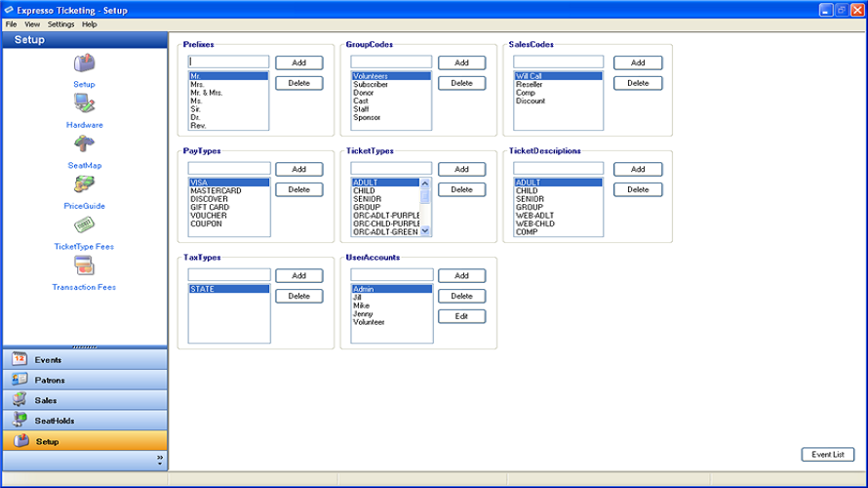
Task: Focus the PayTypes text field
Action: pyautogui.click(x=229, y=168)
